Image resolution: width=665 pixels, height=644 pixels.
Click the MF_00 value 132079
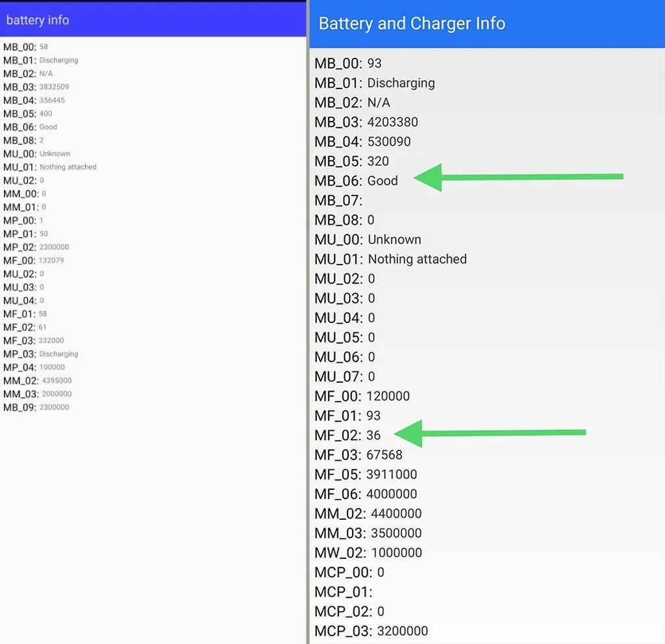coord(51,261)
